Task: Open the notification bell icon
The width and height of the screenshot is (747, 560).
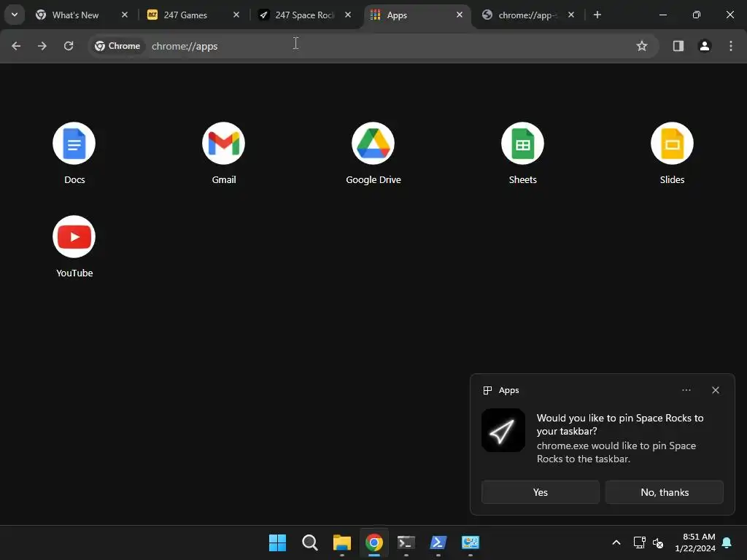Action: [727, 542]
